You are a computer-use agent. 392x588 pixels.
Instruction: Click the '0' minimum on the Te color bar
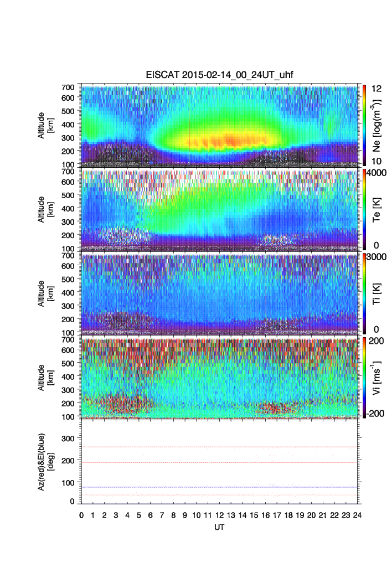point(376,245)
